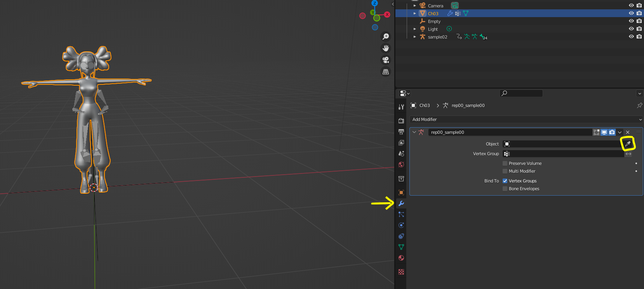Screen dimensions: 644x289
Task: Click the red X axis on navigation gizmo
Action: pyautogui.click(x=387, y=15)
